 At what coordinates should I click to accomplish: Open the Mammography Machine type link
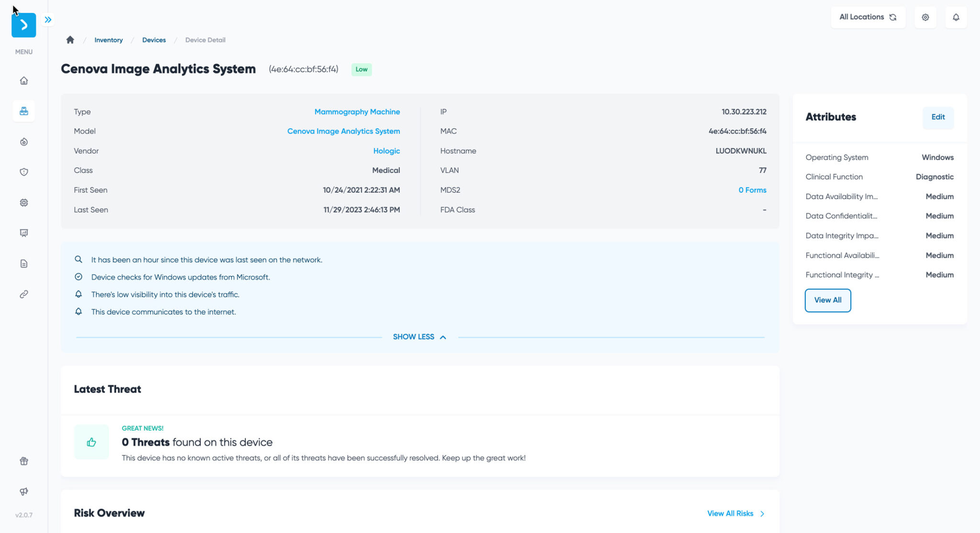pos(357,112)
